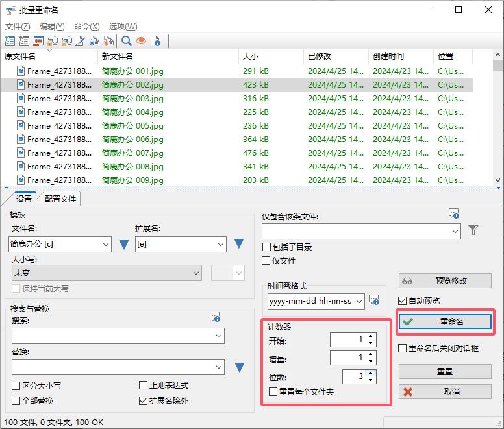
Task: Increase the 开始 counter value
Action: [371, 336]
